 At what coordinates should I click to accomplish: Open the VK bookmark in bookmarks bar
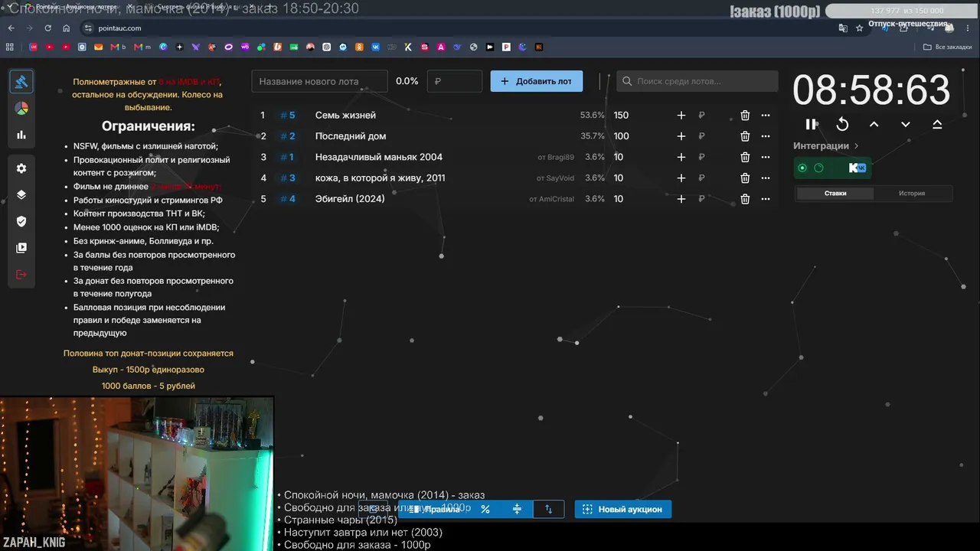coord(376,47)
